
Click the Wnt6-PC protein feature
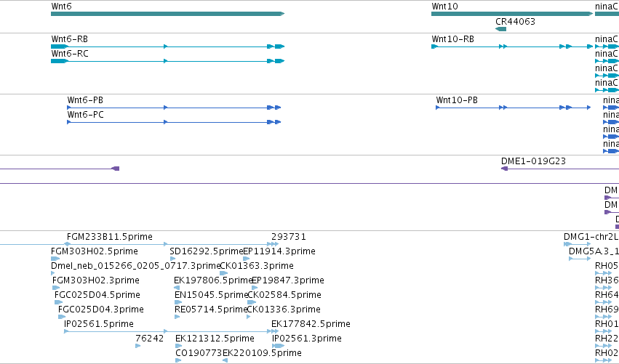point(174,122)
